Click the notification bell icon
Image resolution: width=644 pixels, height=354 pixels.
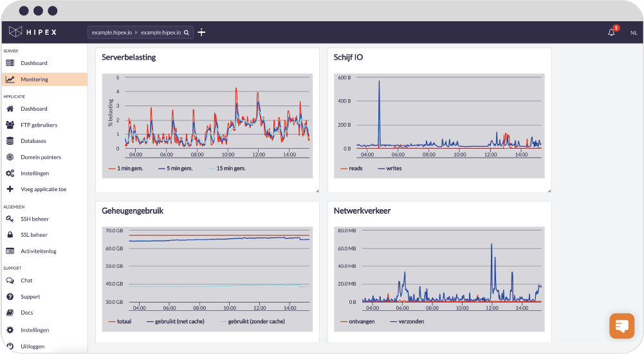611,32
